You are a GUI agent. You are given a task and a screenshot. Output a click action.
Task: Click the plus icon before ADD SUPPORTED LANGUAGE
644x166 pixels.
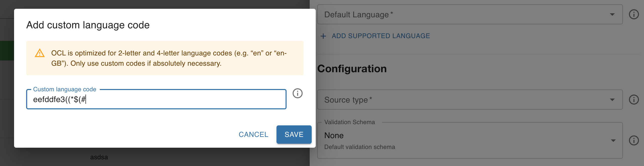tap(323, 36)
